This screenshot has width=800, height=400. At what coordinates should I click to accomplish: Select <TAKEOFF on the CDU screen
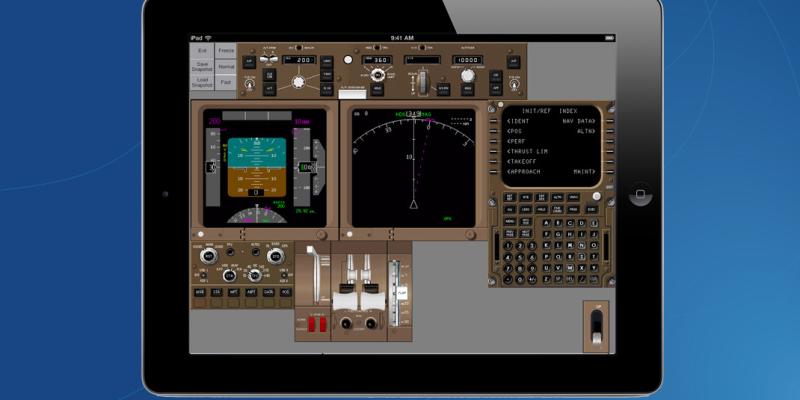[521, 162]
